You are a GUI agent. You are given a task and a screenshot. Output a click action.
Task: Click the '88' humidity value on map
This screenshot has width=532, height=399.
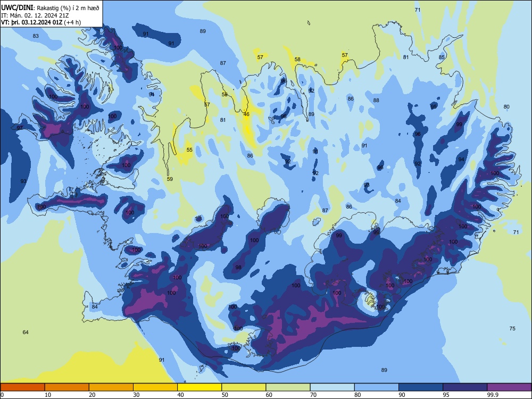pyautogui.click(x=376, y=100)
